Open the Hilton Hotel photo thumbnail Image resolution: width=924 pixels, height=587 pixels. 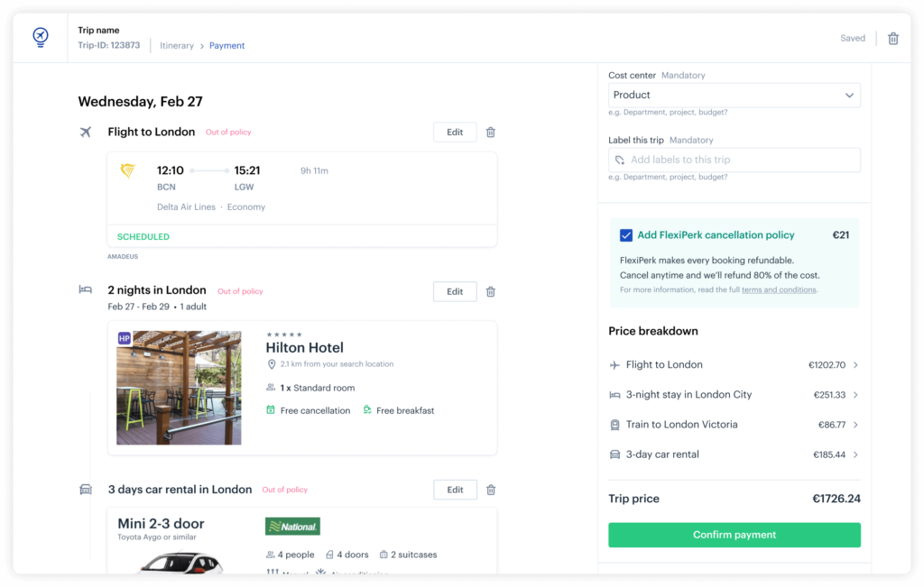180,388
